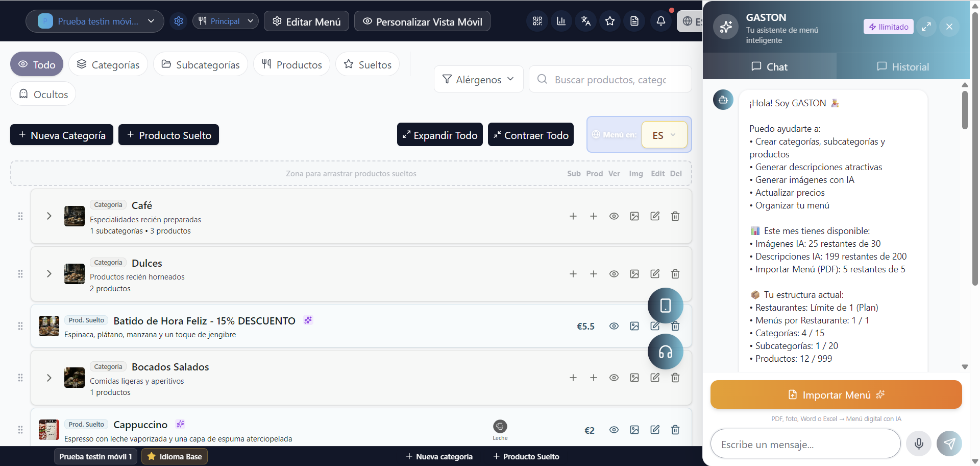980x466 pixels.
Task: Open the ES language selector dropdown
Action: point(664,134)
